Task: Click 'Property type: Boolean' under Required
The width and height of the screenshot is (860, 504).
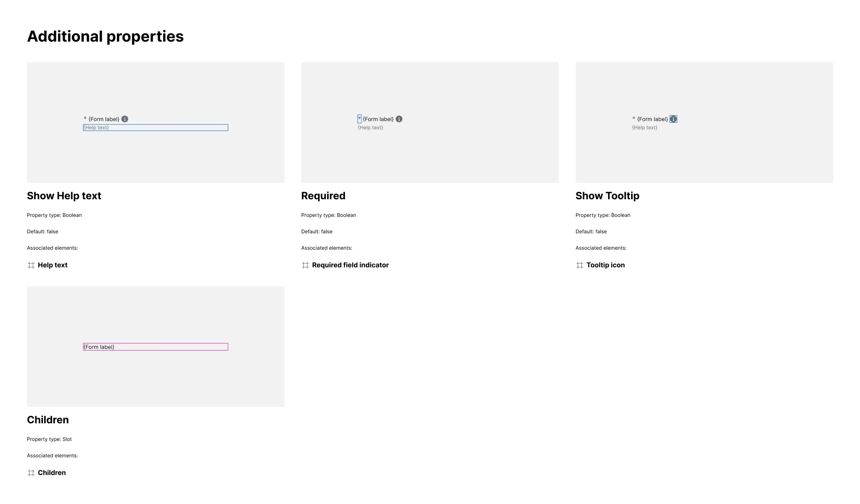Action: tap(329, 215)
